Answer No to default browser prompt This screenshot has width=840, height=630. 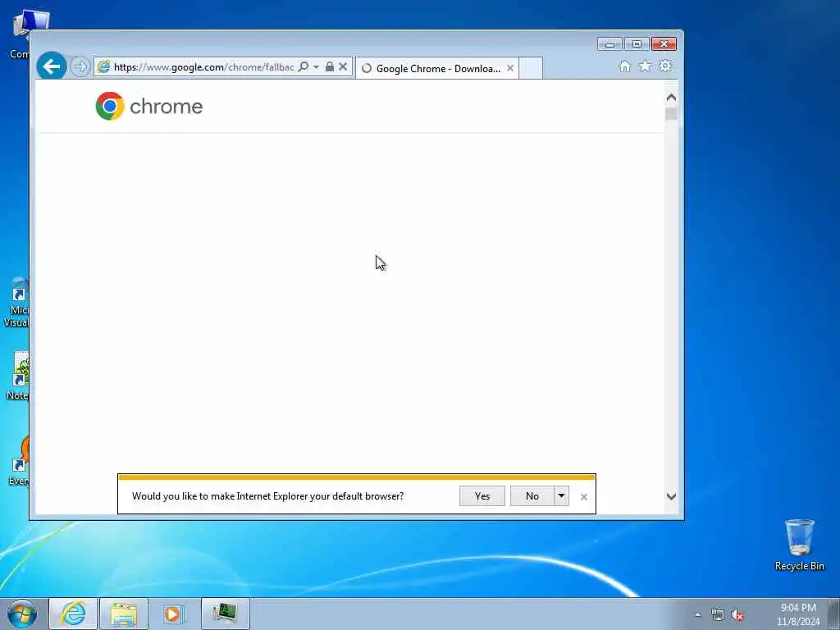pos(532,496)
